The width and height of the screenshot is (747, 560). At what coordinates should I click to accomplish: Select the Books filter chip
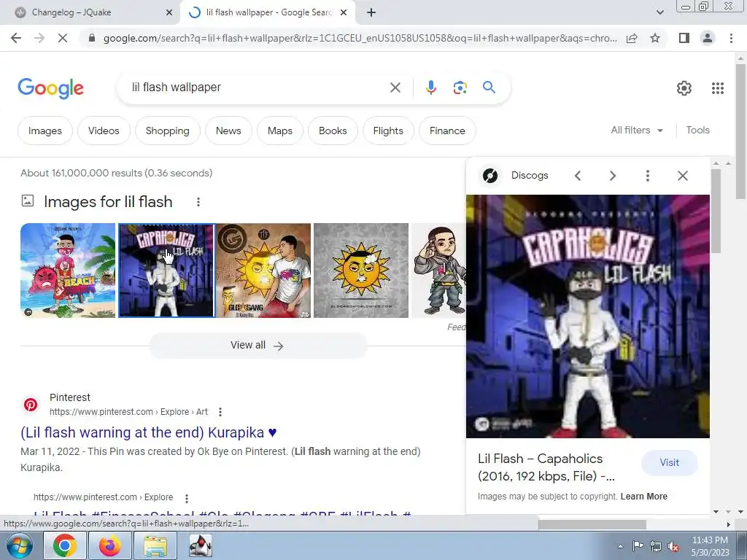click(333, 131)
